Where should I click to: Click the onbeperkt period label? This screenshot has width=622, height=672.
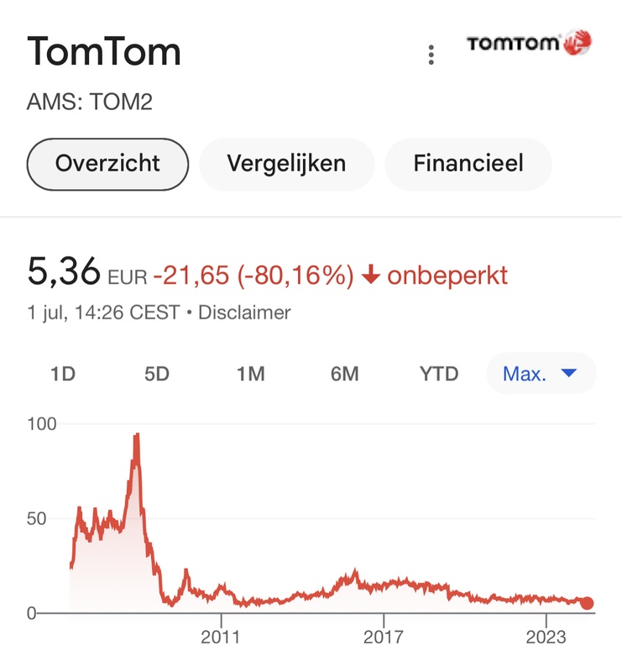[447, 276]
